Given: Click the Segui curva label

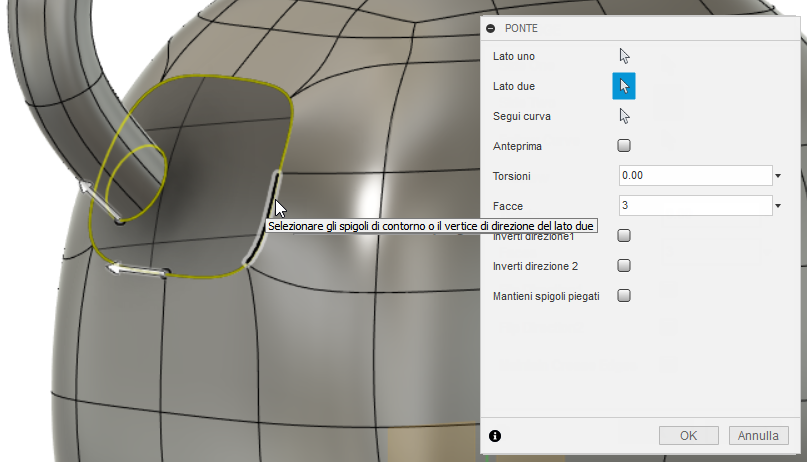Looking at the screenshot, I should click(x=522, y=116).
